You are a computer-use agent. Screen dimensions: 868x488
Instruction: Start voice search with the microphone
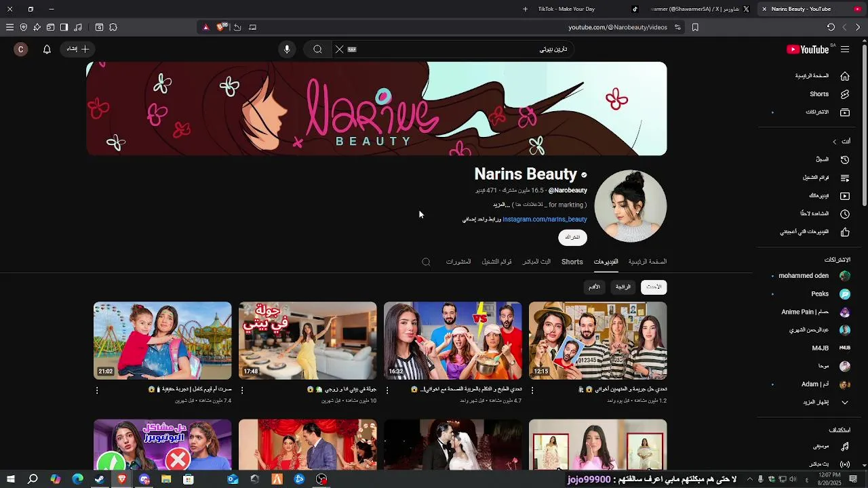(287, 49)
